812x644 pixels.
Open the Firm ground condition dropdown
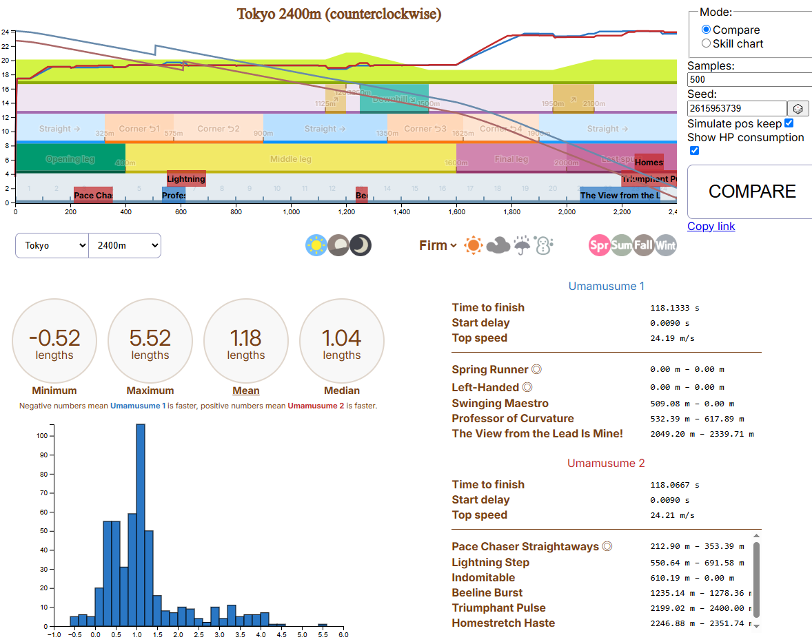point(438,245)
